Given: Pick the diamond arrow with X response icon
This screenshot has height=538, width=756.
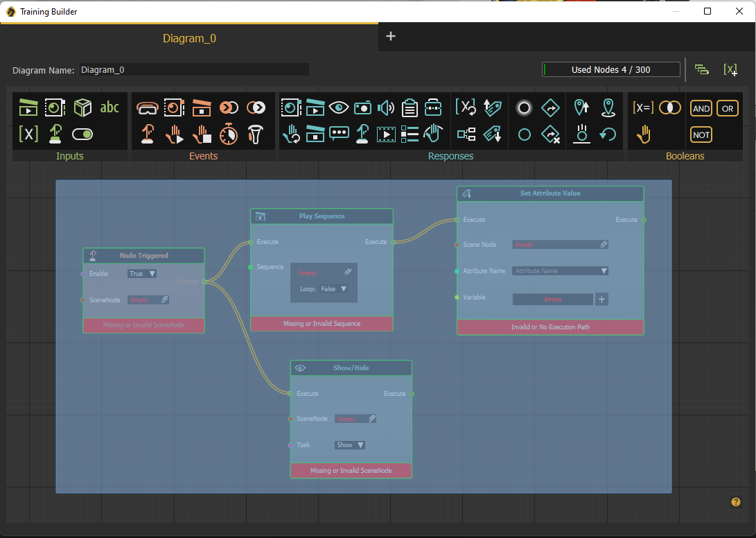Looking at the screenshot, I should [x=551, y=134].
